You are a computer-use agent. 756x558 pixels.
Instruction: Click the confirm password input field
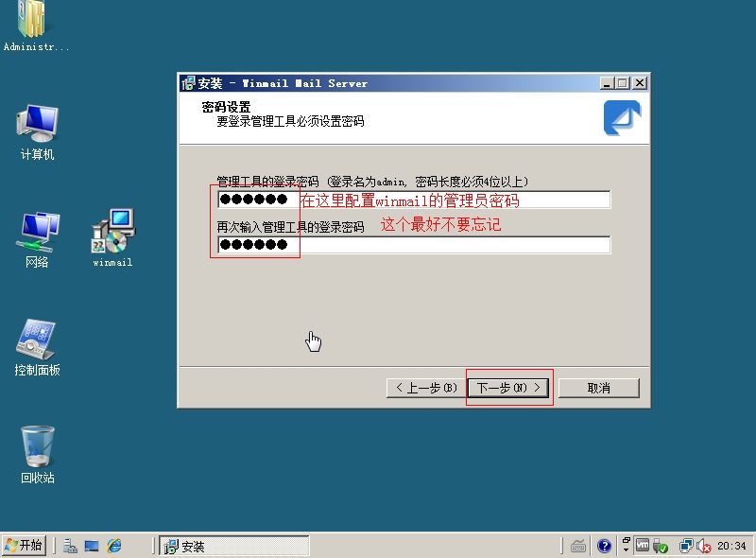tap(413, 245)
